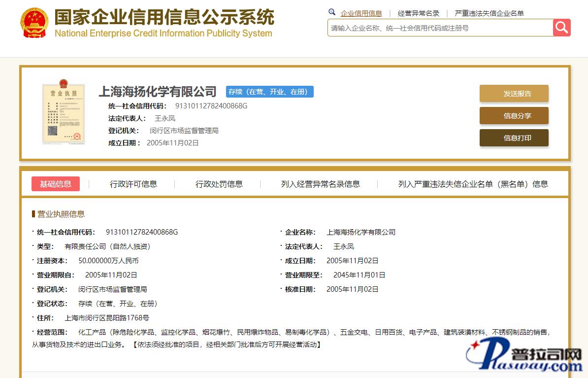
Task: Click the 信息分享 button
Action: [514, 116]
